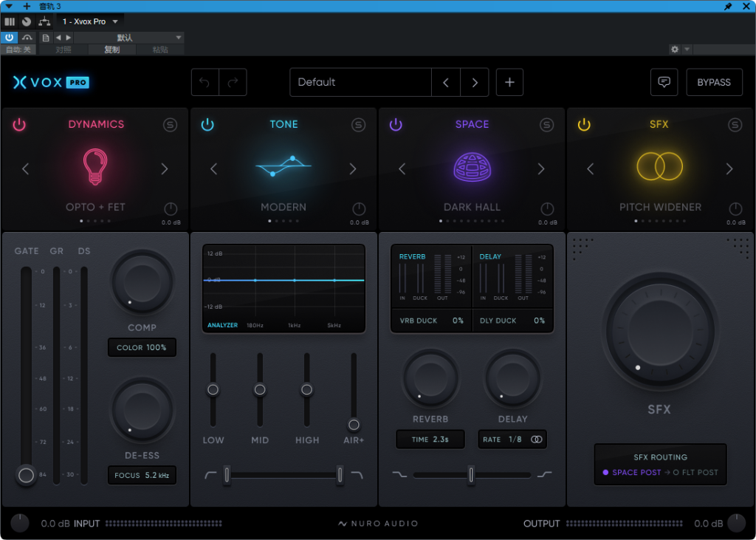The image size is (756, 540).
Task: Select FLT POST routing option
Action: point(695,473)
